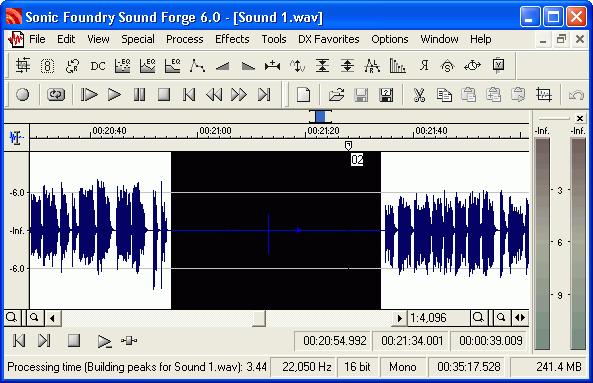Click the Reverse icon

tap(424, 66)
